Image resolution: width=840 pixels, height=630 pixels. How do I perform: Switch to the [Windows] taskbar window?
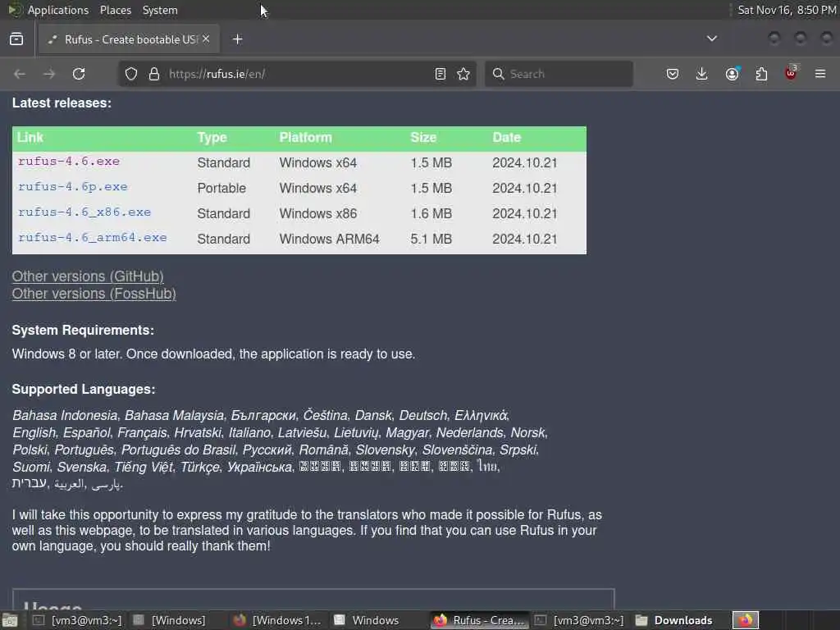point(171,620)
